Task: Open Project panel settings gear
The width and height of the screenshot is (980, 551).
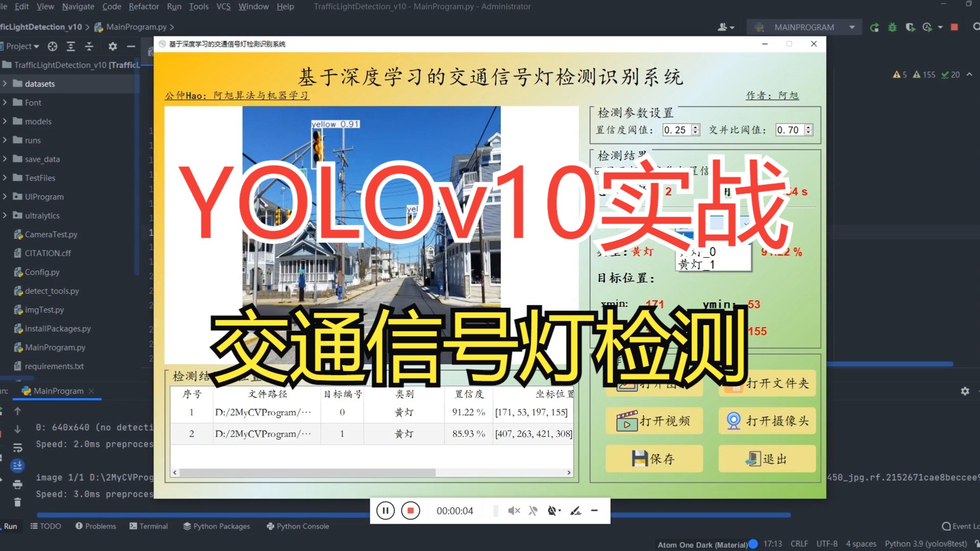Action: (112, 46)
